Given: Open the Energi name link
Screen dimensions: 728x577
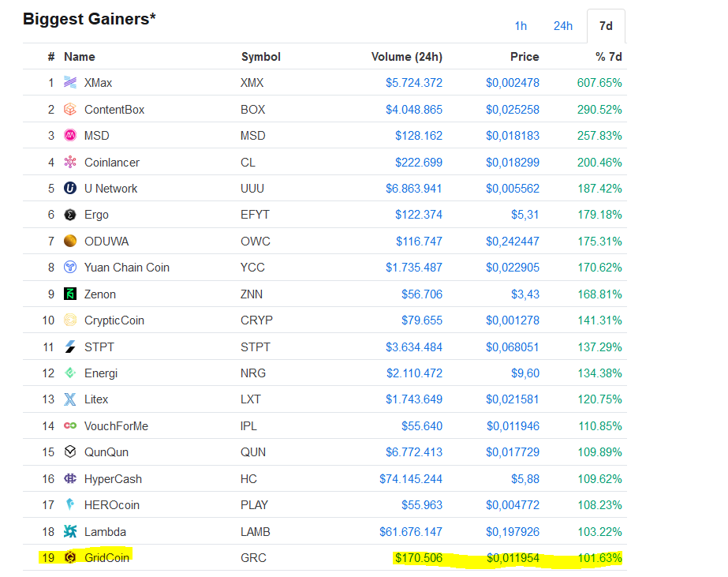Looking at the screenshot, I should pos(101,373).
